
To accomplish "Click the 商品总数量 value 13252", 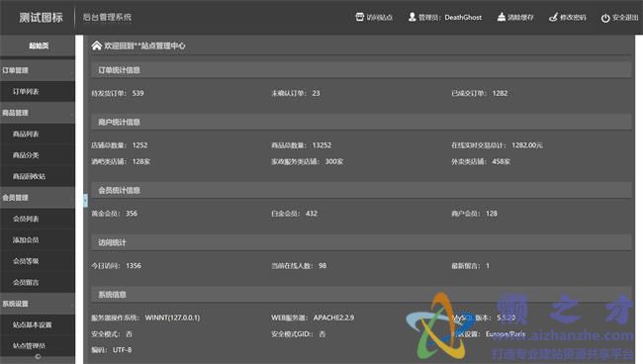I will 321,145.
